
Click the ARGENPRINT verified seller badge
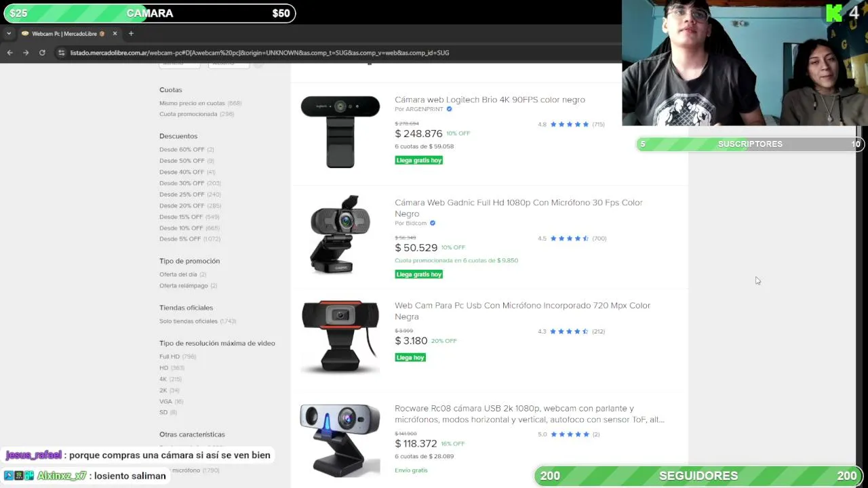pos(449,109)
